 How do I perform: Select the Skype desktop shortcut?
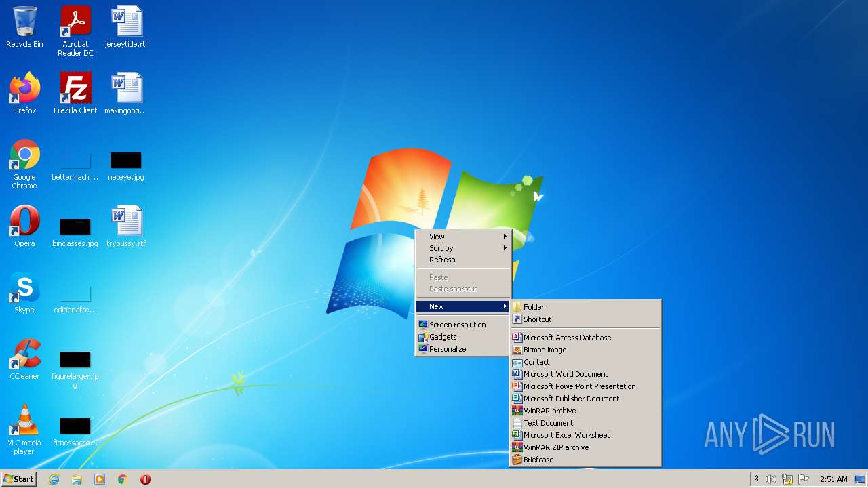[x=24, y=293]
